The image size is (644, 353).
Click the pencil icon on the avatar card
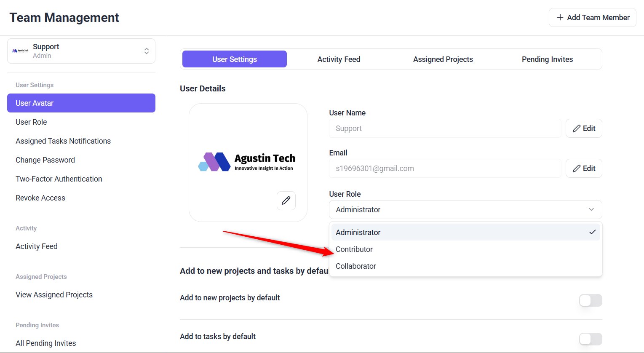(x=286, y=201)
